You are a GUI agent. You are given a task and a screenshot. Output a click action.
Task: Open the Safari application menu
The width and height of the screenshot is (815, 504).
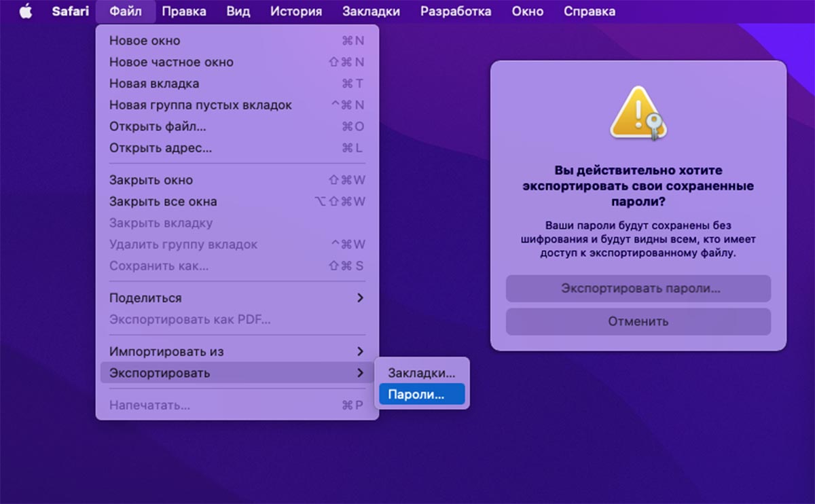click(71, 12)
